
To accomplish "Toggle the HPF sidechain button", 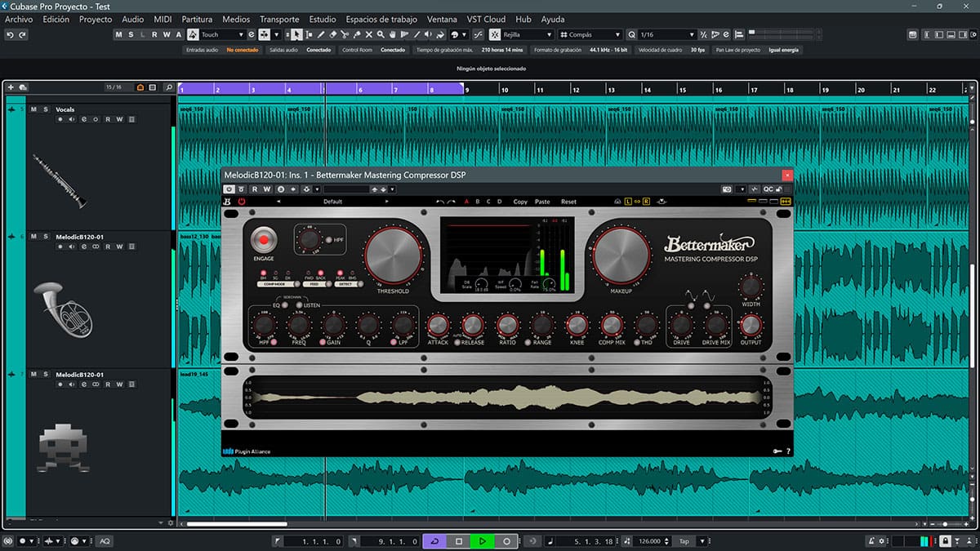I will coord(329,239).
